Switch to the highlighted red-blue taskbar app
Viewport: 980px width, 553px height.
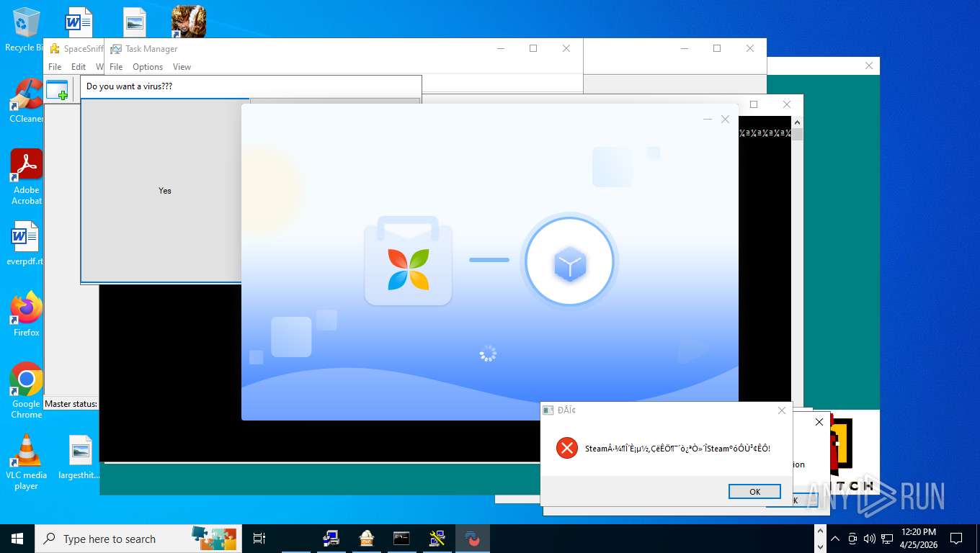(x=473, y=539)
